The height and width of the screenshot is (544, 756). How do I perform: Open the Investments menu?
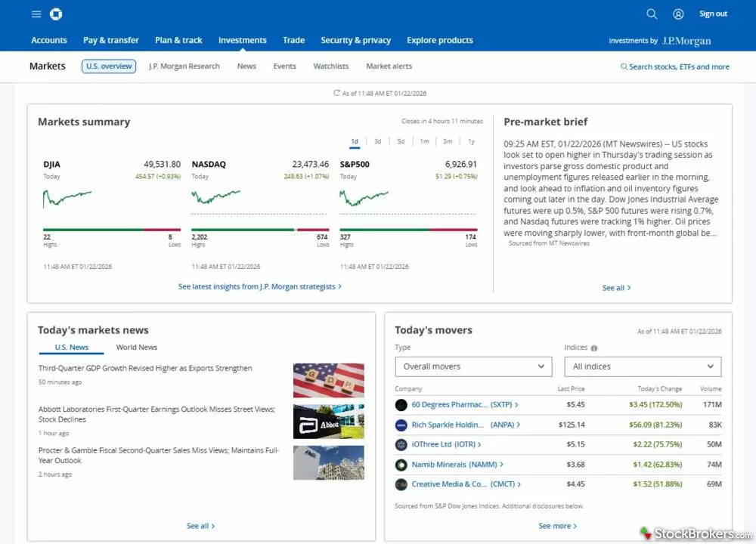click(242, 40)
